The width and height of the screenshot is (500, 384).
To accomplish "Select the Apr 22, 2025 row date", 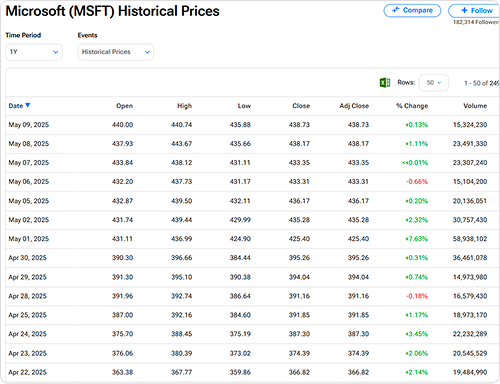I will click(27, 372).
